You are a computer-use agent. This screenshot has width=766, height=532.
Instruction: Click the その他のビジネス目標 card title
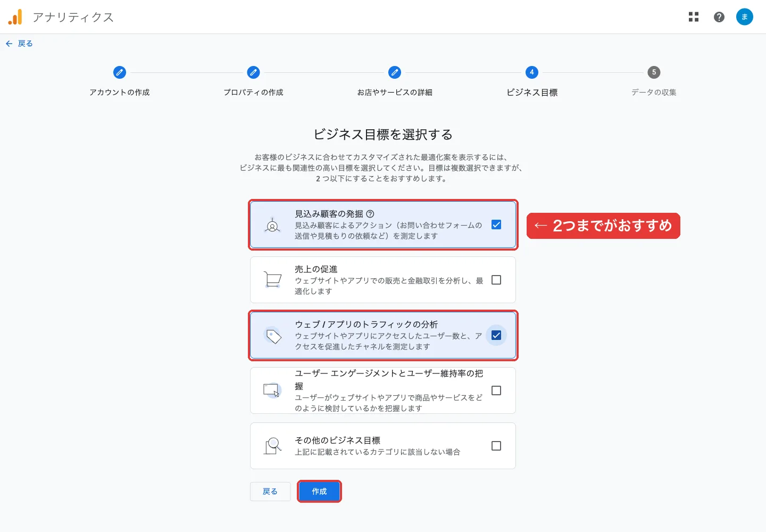tap(337, 440)
